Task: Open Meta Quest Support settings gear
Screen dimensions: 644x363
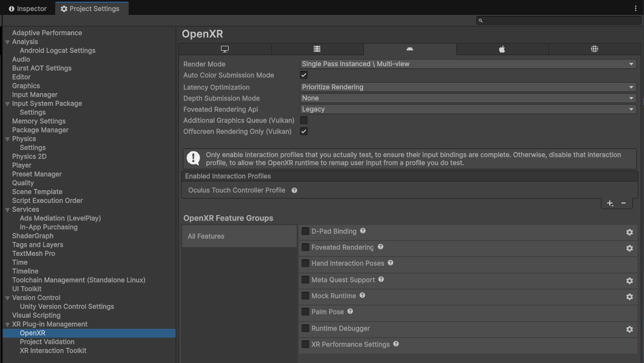Action: click(x=629, y=281)
